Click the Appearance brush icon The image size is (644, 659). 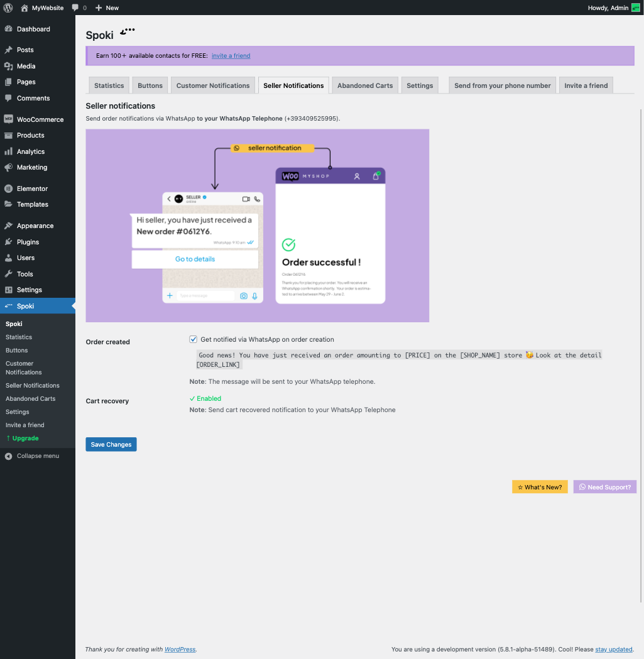(x=8, y=226)
